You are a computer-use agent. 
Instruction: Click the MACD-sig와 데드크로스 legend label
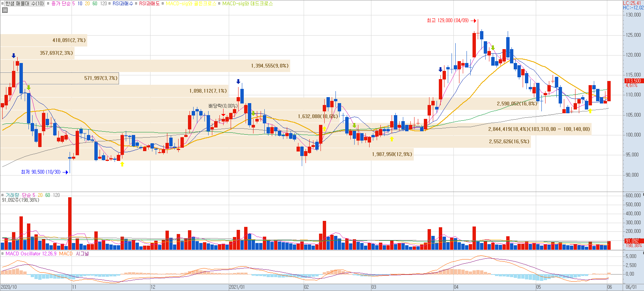pyautogui.click(x=247, y=3)
